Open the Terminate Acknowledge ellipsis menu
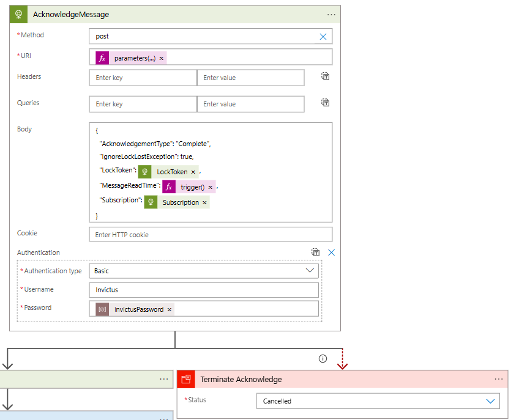 pyautogui.click(x=499, y=379)
